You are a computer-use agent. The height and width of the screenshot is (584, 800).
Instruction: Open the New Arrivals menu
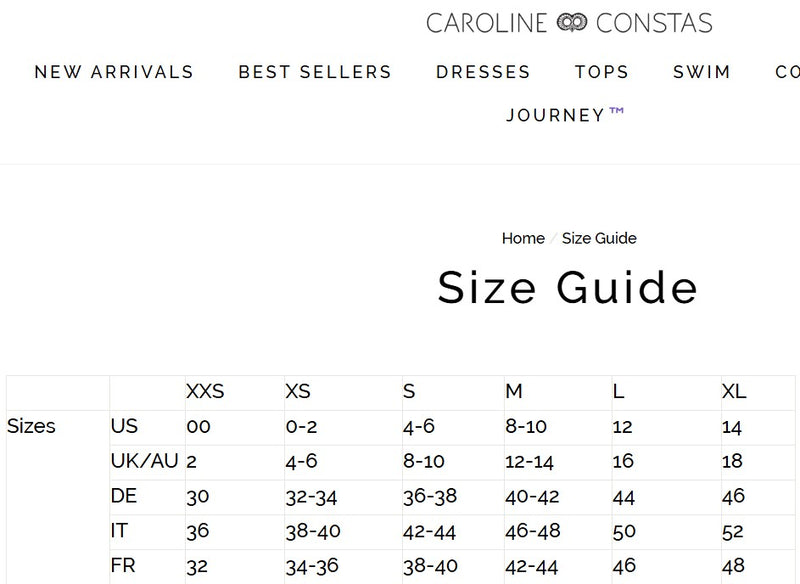click(x=114, y=72)
